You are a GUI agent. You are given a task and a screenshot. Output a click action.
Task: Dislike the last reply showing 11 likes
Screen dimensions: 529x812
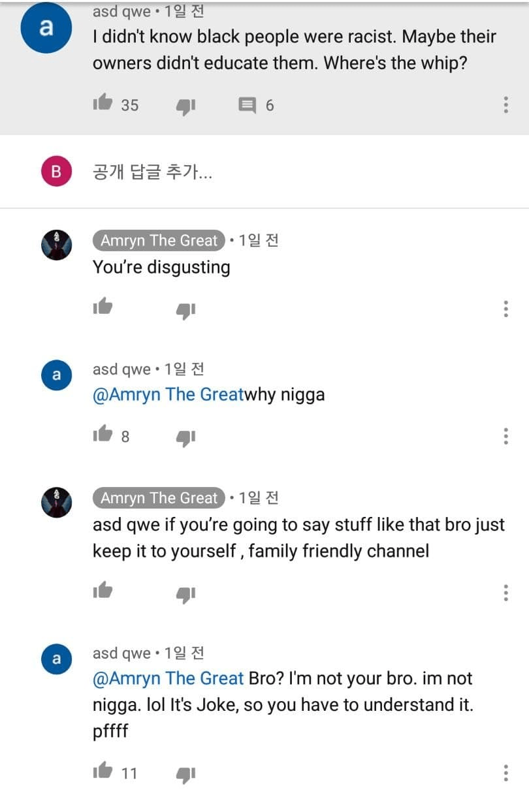[x=186, y=774]
